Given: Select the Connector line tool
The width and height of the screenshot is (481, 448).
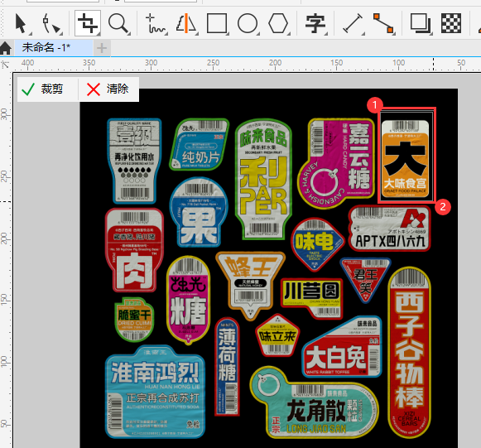Looking at the screenshot, I should [x=383, y=23].
